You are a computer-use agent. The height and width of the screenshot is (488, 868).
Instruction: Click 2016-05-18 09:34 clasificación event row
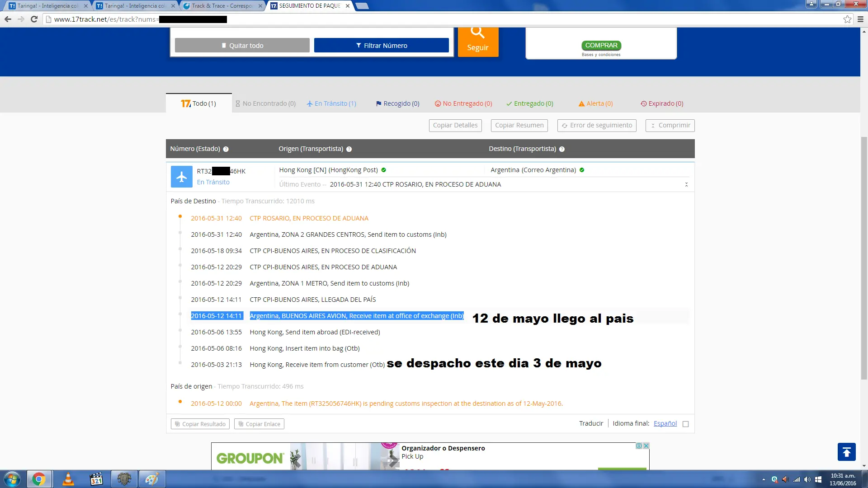[303, 251]
